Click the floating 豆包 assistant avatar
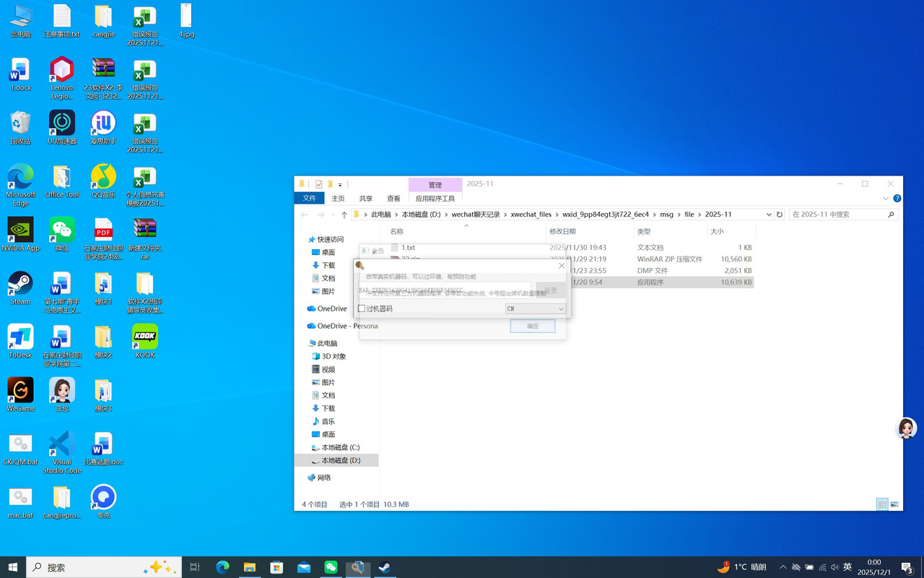The image size is (924, 578). point(906,428)
